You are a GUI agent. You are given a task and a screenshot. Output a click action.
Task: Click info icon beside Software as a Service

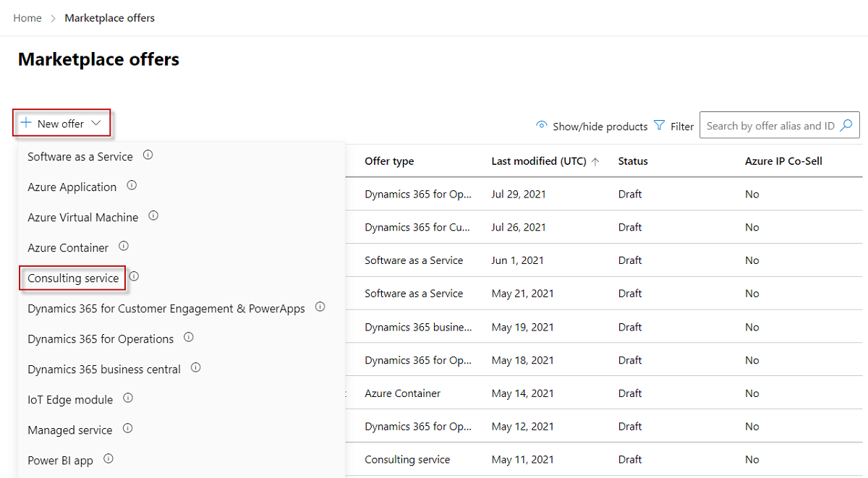[x=148, y=155]
